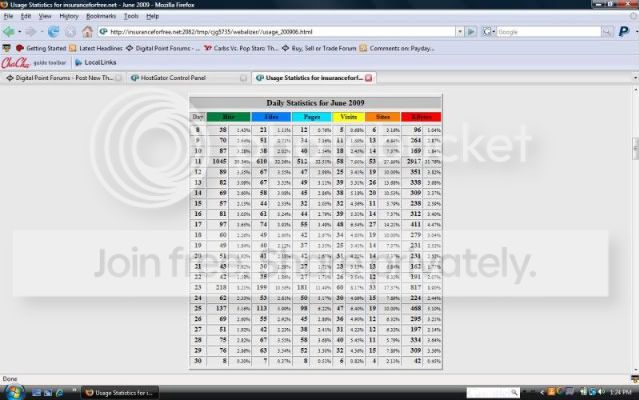639x400 pixels.
Task: Switch to Digital Point Forums tab
Action: [x=63, y=78]
